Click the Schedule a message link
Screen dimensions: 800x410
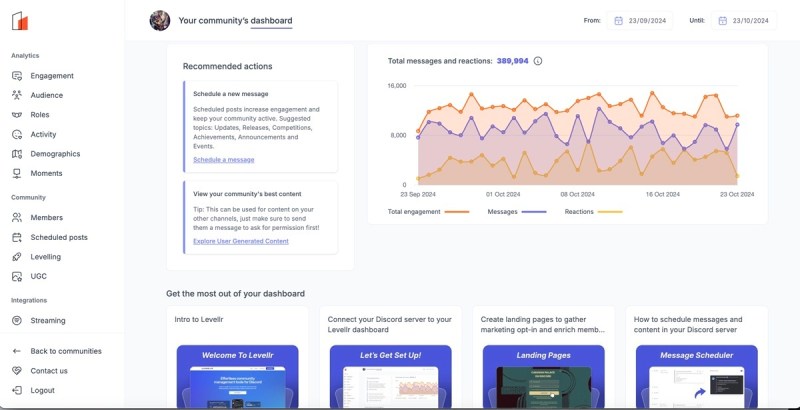[223, 160]
